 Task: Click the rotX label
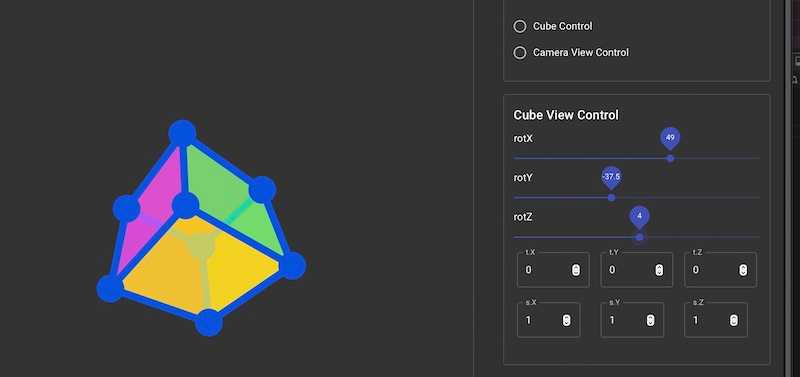[523, 138]
